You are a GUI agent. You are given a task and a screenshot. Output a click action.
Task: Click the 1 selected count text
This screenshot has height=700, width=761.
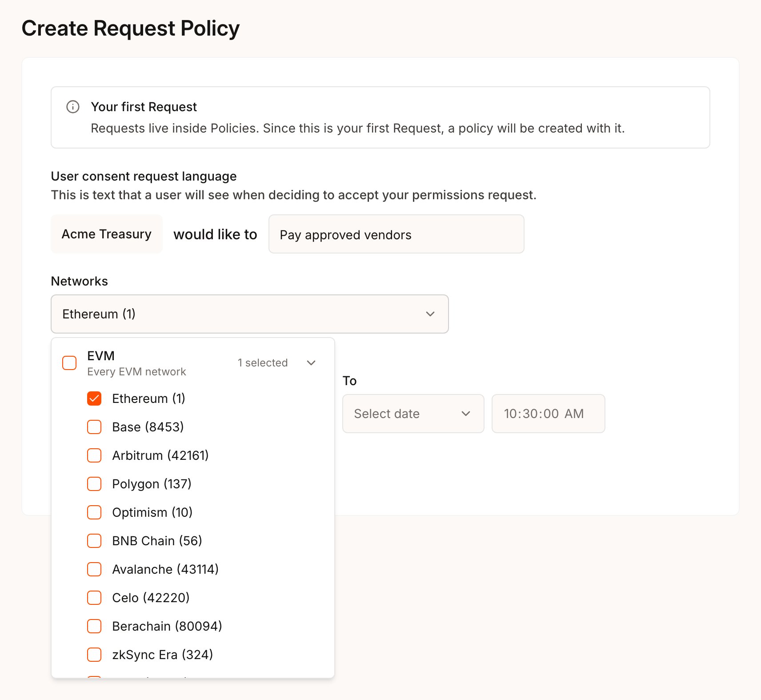[x=263, y=363]
